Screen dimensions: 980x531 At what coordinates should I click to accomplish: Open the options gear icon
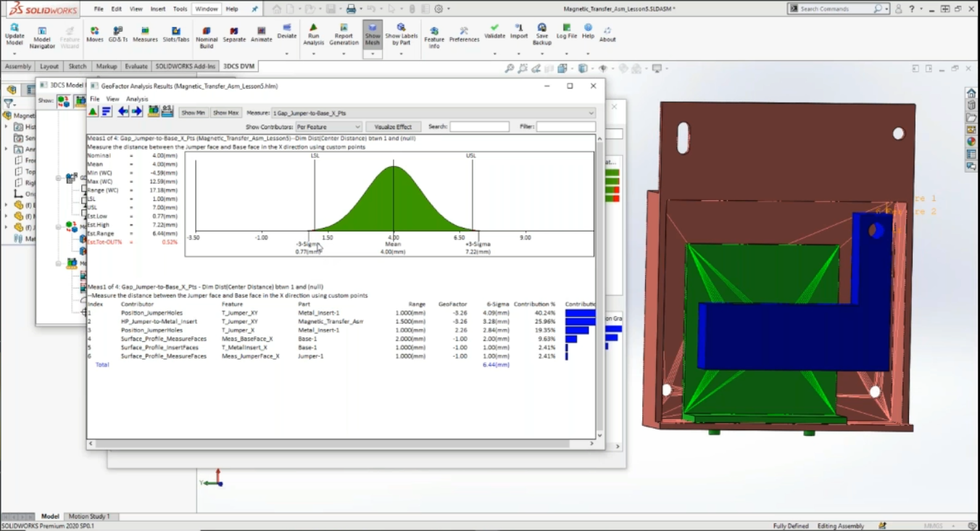[x=438, y=9]
